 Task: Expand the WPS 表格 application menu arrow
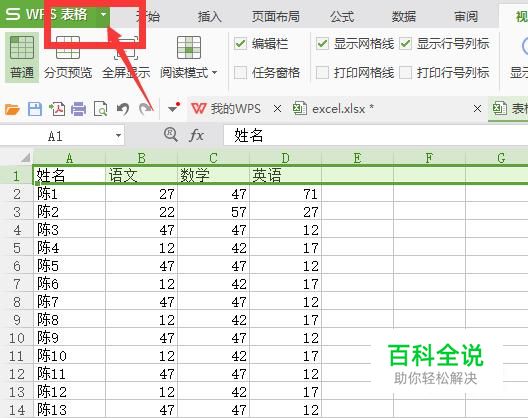(x=103, y=14)
